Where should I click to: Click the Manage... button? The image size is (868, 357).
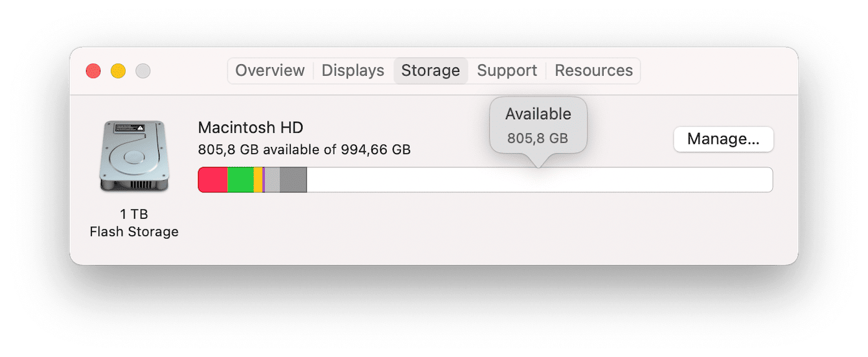(723, 139)
